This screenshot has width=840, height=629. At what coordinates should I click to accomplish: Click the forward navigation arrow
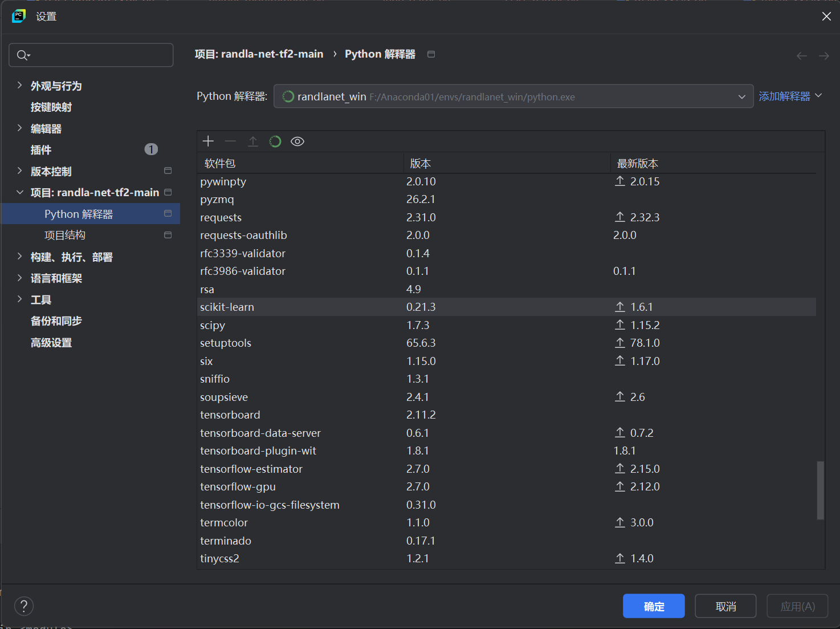824,55
